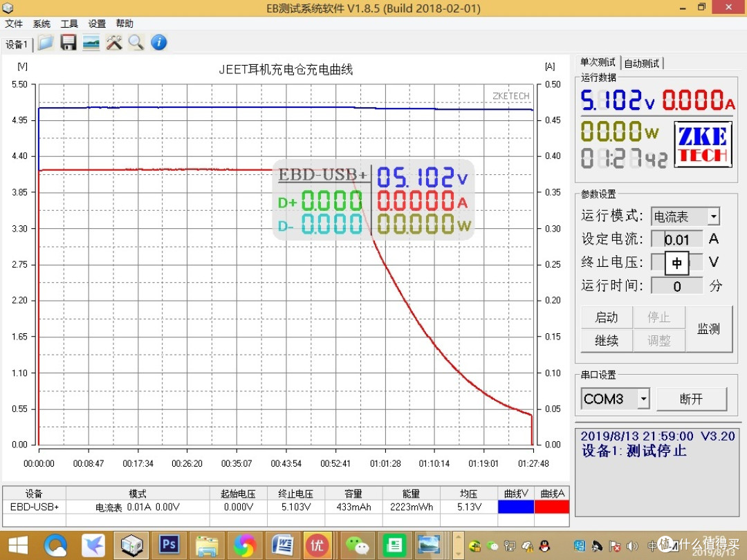Image resolution: width=747 pixels, height=560 pixels.
Task: Select the 设备1 device tab
Action: coord(17,45)
